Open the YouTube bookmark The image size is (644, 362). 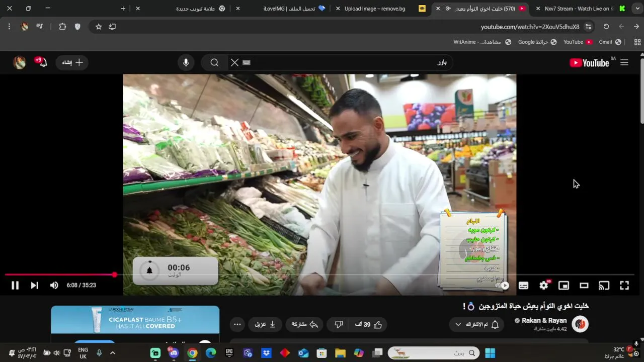point(578,42)
